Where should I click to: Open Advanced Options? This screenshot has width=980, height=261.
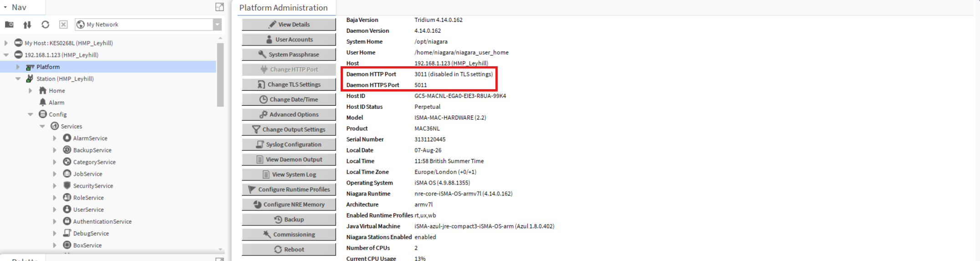[x=289, y=115]
